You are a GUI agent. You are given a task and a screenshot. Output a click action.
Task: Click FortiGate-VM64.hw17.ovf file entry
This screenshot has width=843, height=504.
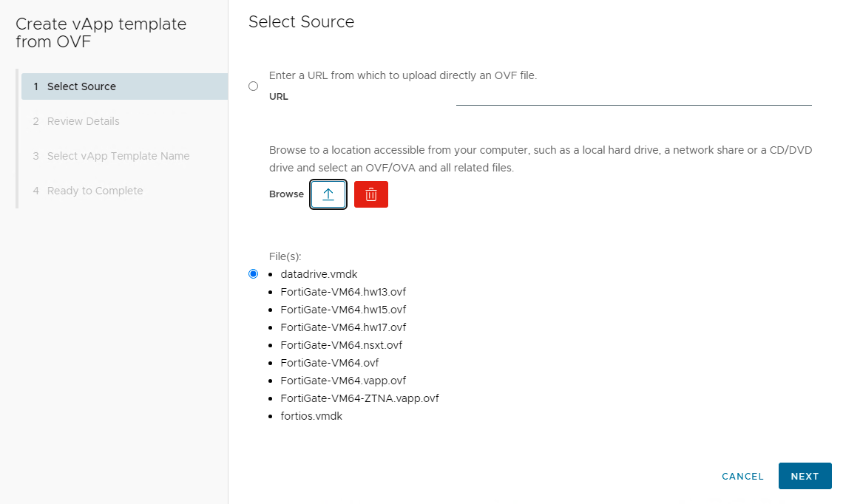pos(343,327)
